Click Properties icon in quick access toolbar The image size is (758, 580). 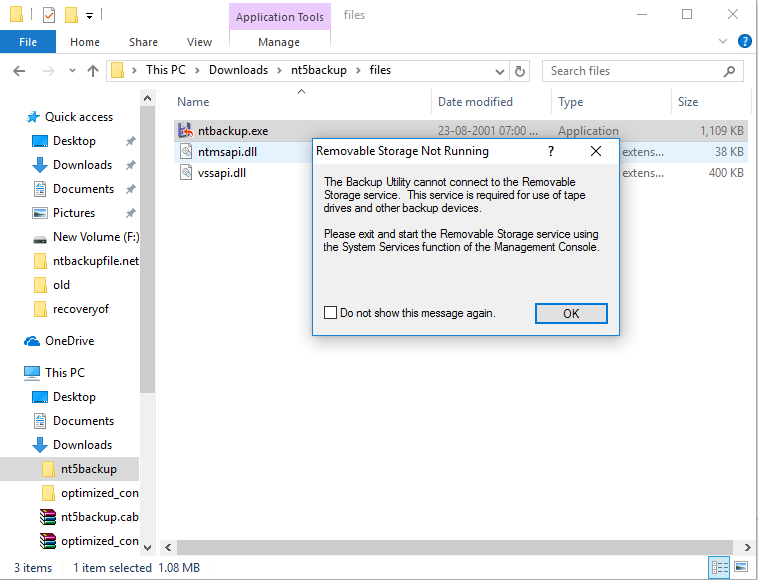pyautogui.click(x=49, y=15)
